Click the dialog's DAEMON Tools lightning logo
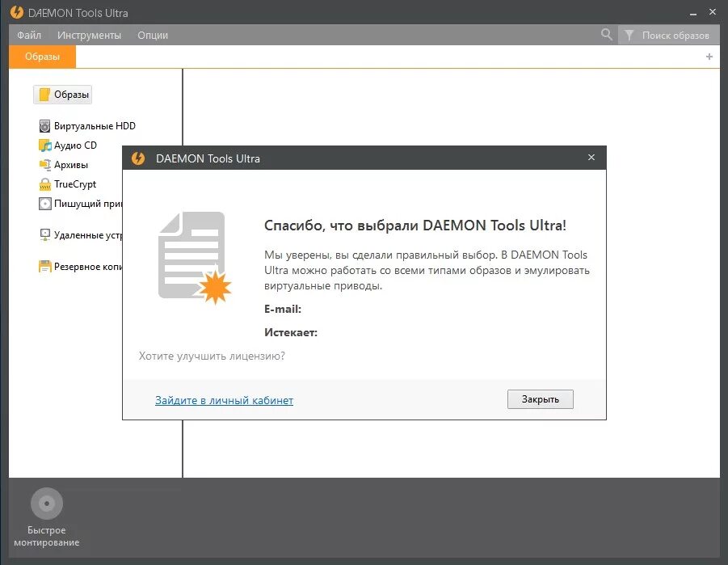The image size is (728, 565). (138, 158)
